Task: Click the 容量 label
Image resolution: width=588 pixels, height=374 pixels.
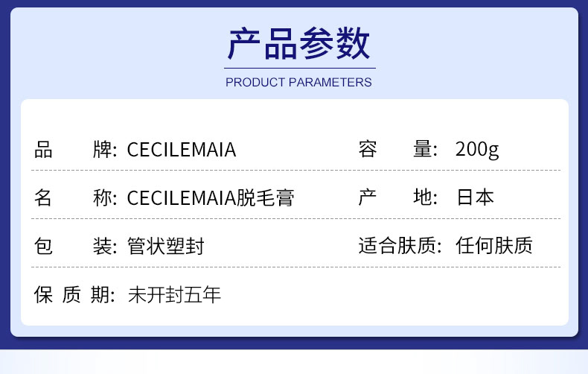Action: pyautogui.click(x=398, y=149)
